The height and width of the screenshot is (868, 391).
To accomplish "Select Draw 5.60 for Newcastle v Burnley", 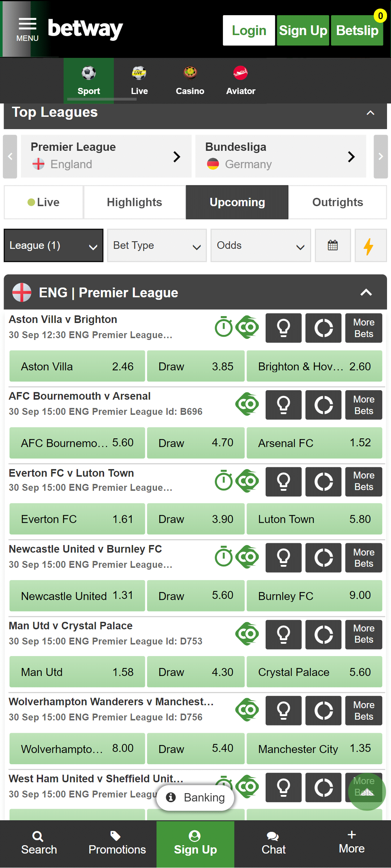I will 195,596.
